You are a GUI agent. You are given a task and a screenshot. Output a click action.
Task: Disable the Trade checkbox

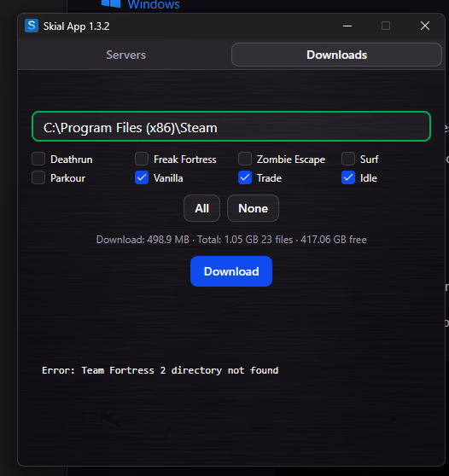pos(245,177)
